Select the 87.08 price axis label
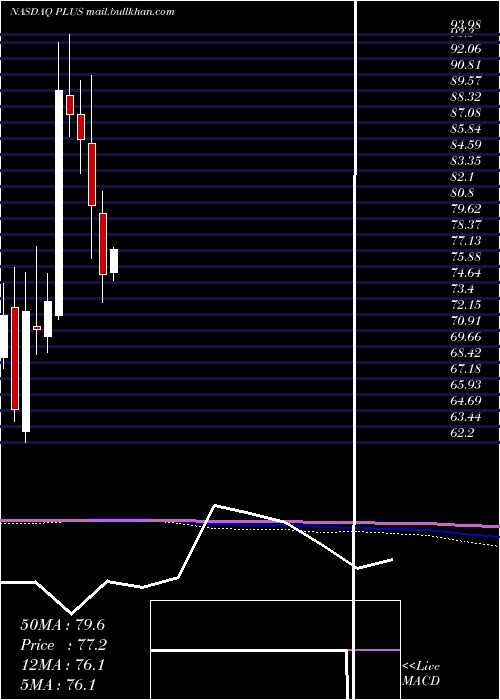Viewport: 500px width, 700px height. coord(466,113)
